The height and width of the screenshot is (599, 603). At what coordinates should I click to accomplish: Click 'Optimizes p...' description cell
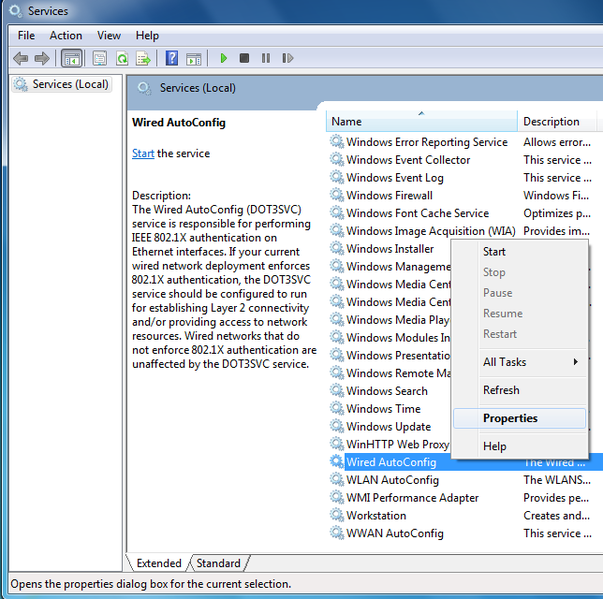click(x=557, y=213)
